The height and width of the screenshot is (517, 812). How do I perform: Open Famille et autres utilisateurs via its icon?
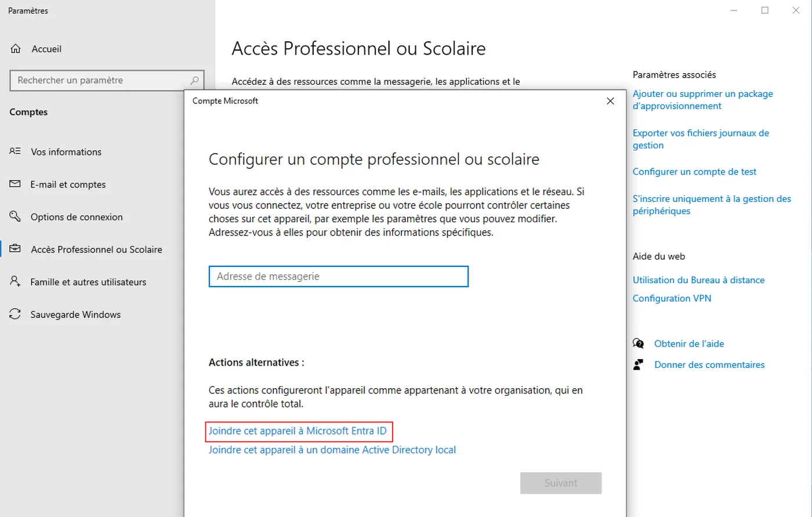(14, 281)
